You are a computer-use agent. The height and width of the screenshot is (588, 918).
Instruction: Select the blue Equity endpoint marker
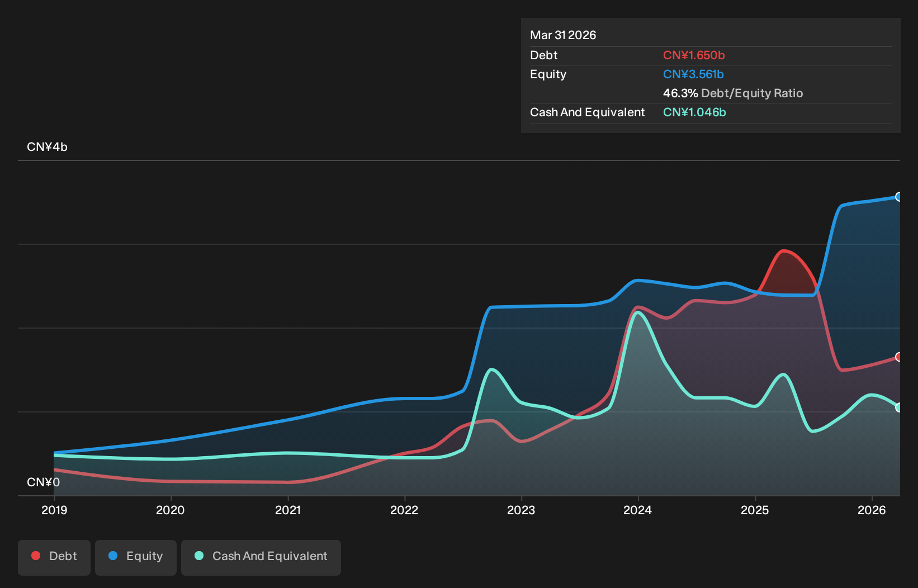point(899,197)
